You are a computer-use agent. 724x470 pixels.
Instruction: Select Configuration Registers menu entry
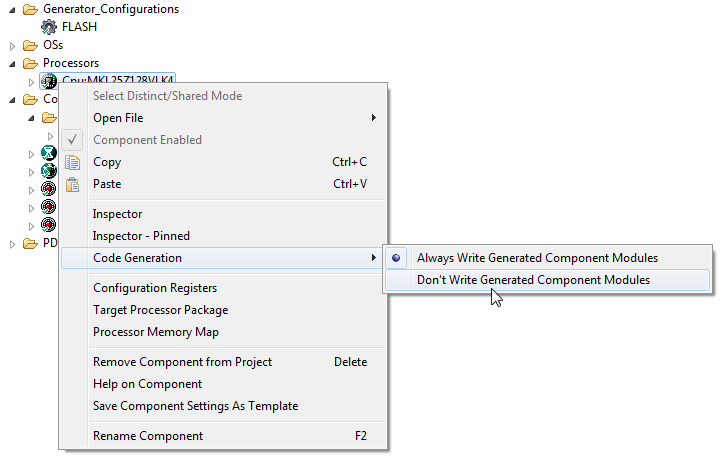click(154, 288)
